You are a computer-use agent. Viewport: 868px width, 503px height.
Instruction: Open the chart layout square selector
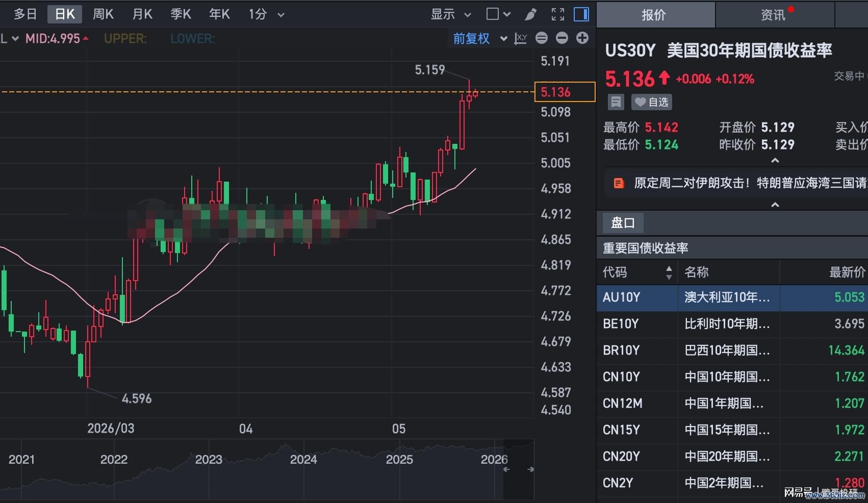pyautogui.click(x=498, y=14)
